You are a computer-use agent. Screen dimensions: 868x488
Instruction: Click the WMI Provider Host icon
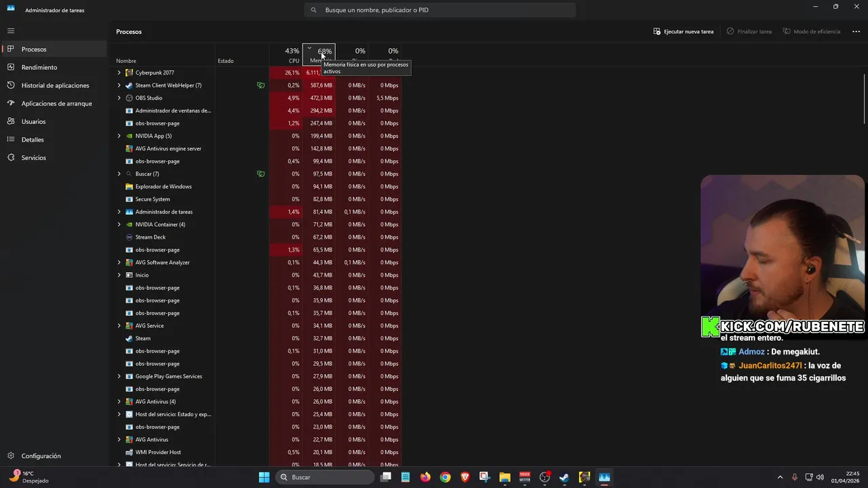point(130,452)
